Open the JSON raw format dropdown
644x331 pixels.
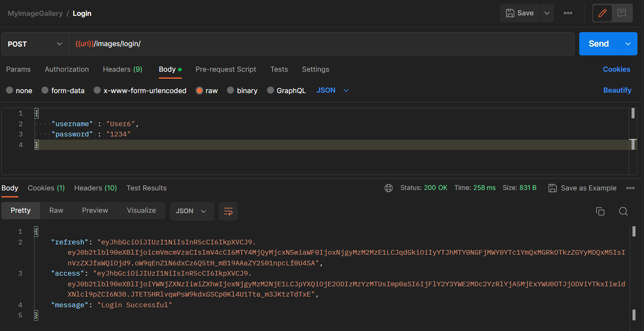(x=333, y=90)
